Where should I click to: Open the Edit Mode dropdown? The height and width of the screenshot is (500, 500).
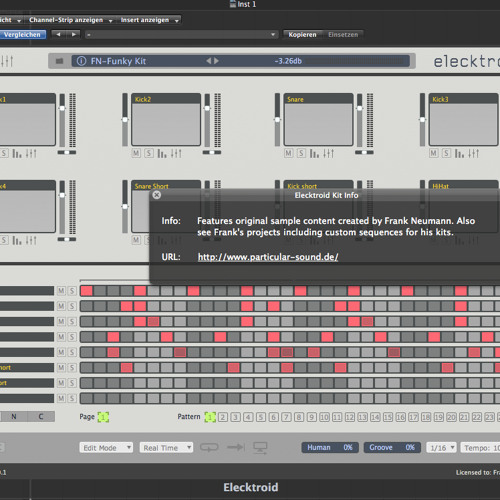(x=106, y=448)
